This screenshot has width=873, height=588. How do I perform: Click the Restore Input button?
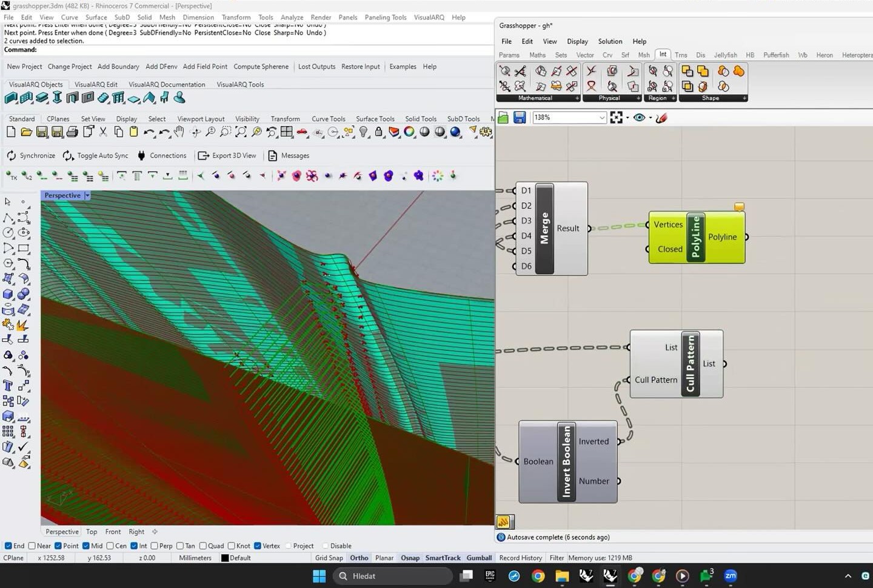(x=360, y=67)
